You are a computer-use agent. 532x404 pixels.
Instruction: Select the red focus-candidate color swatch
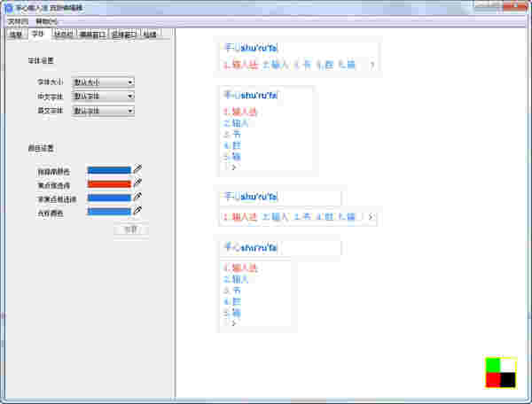click(109, 183)
